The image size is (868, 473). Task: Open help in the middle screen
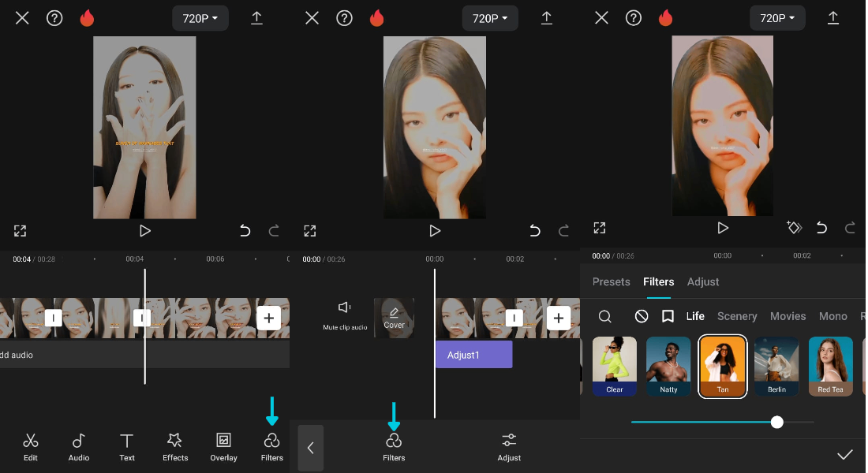coord(344,18)
